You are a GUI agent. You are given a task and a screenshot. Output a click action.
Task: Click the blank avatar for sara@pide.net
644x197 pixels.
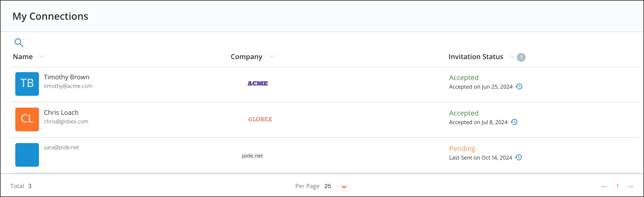(x=27, y=155)
